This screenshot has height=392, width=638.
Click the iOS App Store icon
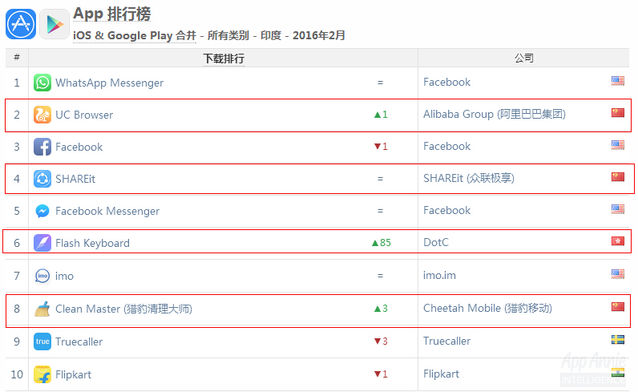21,24
